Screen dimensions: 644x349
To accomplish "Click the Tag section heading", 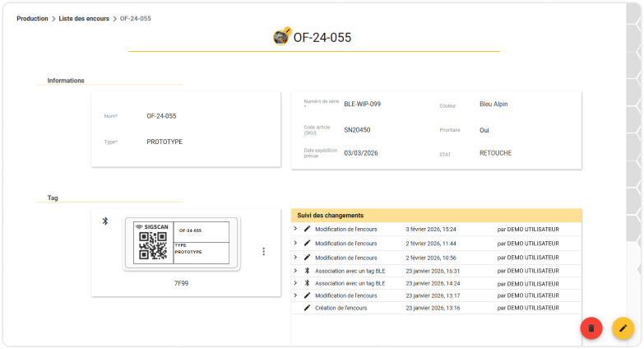I will [53, 198].
